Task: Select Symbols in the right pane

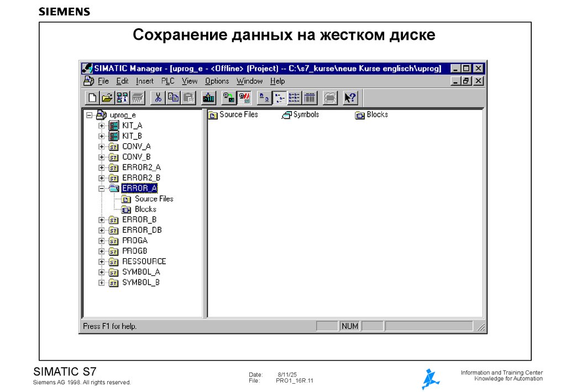Action: [x=307, y=114]
